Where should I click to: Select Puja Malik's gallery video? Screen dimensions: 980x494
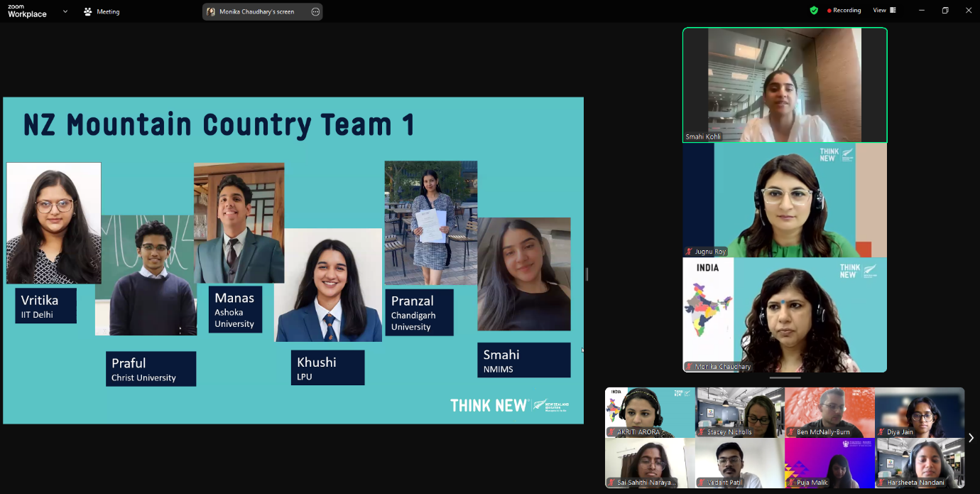(829, 463)
